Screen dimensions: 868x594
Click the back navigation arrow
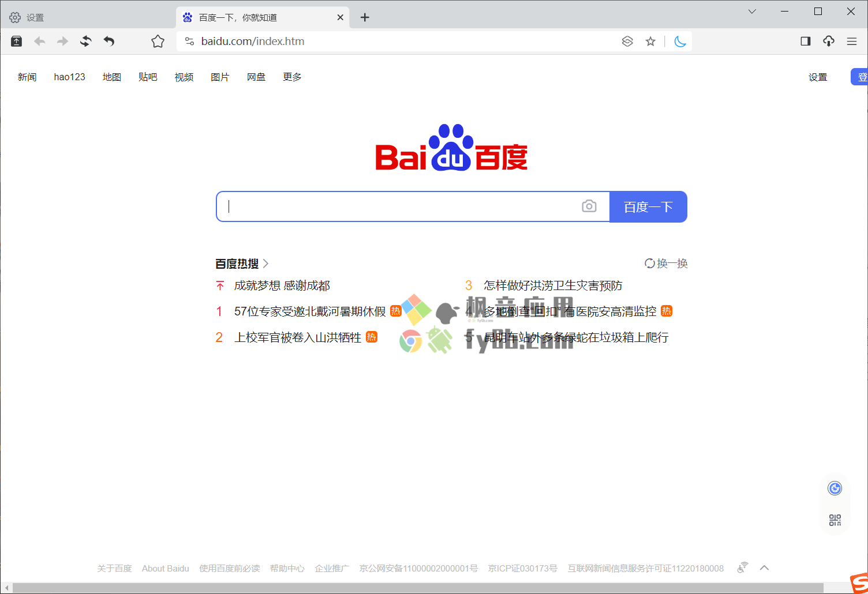tap(40, 41)
